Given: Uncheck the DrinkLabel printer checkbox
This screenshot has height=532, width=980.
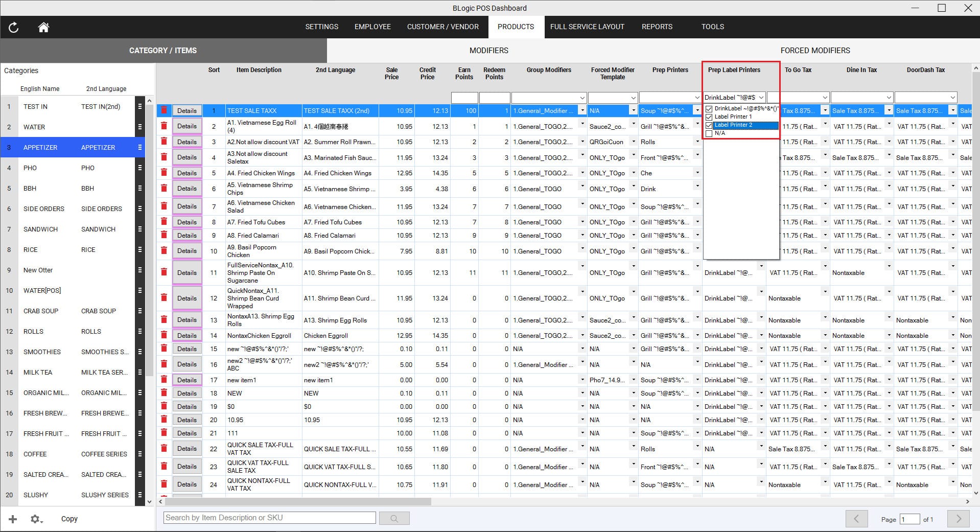Looking at the screenshot, I should coord(709,109).
